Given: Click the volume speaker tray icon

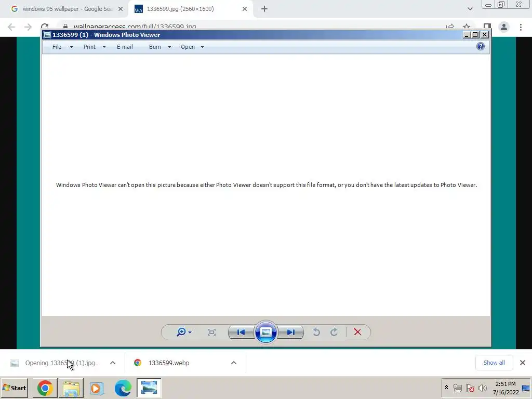Looking at the screenshot, I should (x=482, y=388).
